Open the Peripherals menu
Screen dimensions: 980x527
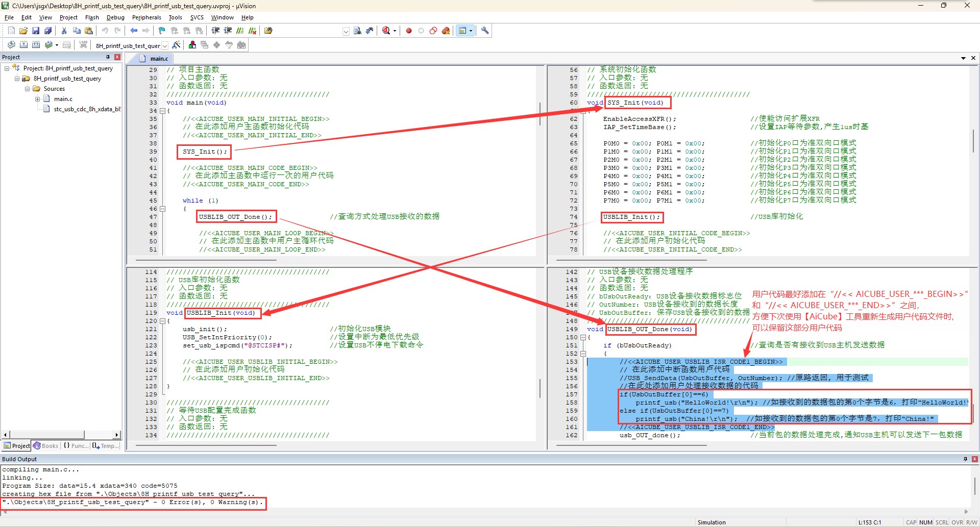(146, 17)
